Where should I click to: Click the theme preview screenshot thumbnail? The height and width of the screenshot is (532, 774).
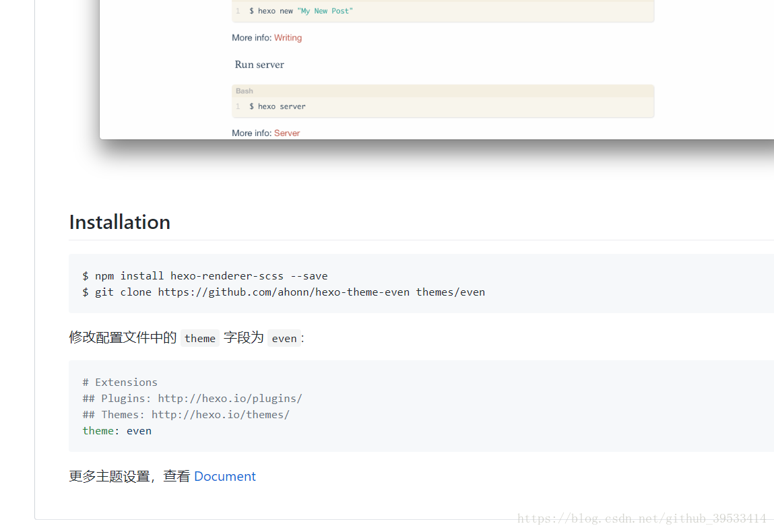pyautogui.click(x=437, y=69)
